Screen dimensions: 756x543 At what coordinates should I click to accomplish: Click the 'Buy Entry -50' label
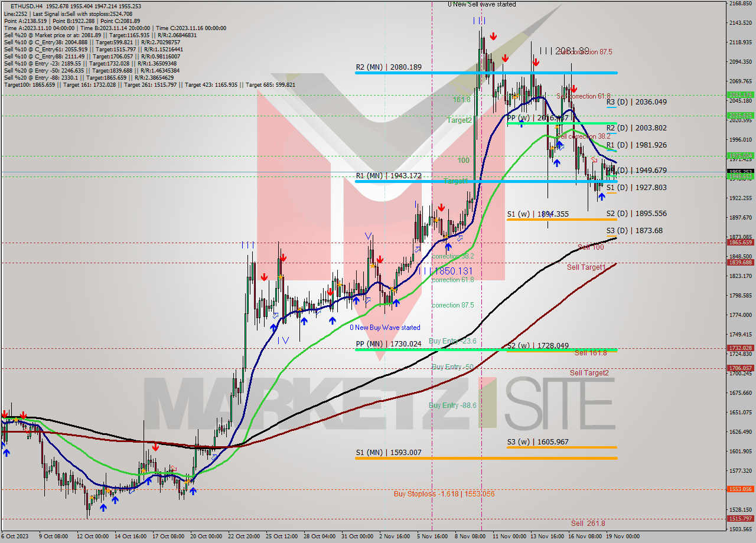pos(452,367)
